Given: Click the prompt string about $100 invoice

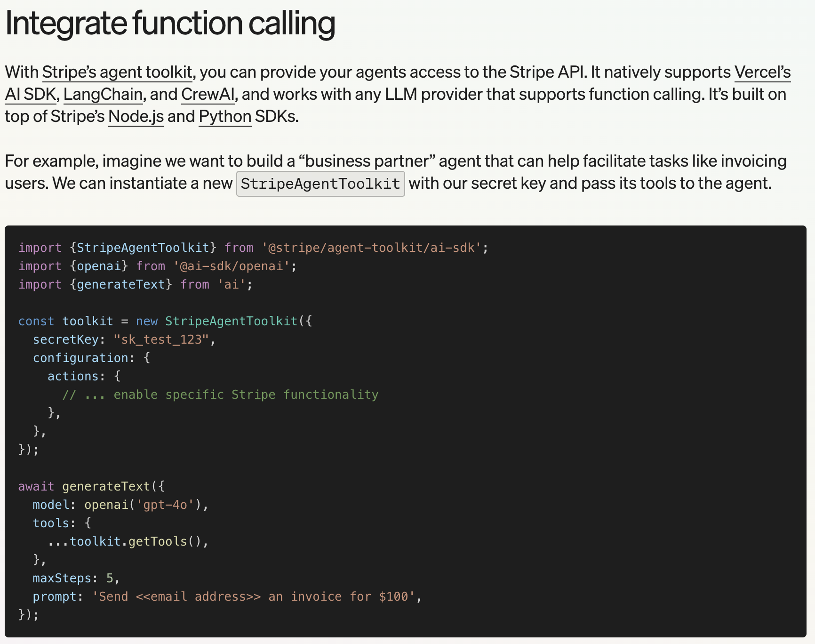Looking at the screenshot, I should [x=254, y=596].
